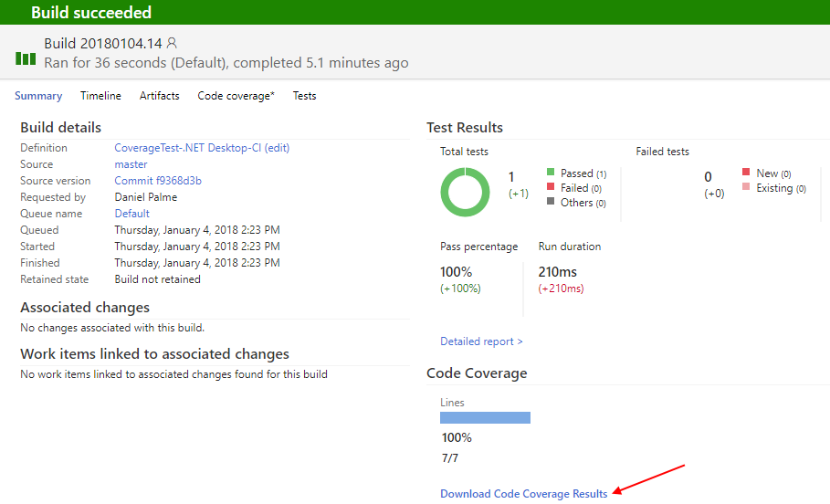Image resolution: width=830 pixels, height=504 pixels.
Task: Click the master source branch link
Action: pyautogui.click(x=131, y=164)
